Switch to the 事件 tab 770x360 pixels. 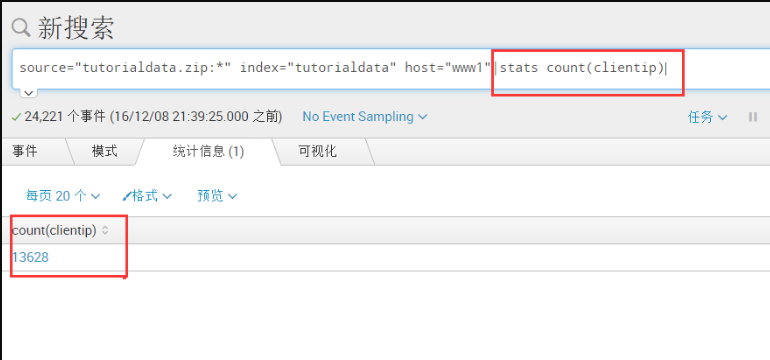tap(25, 151)
